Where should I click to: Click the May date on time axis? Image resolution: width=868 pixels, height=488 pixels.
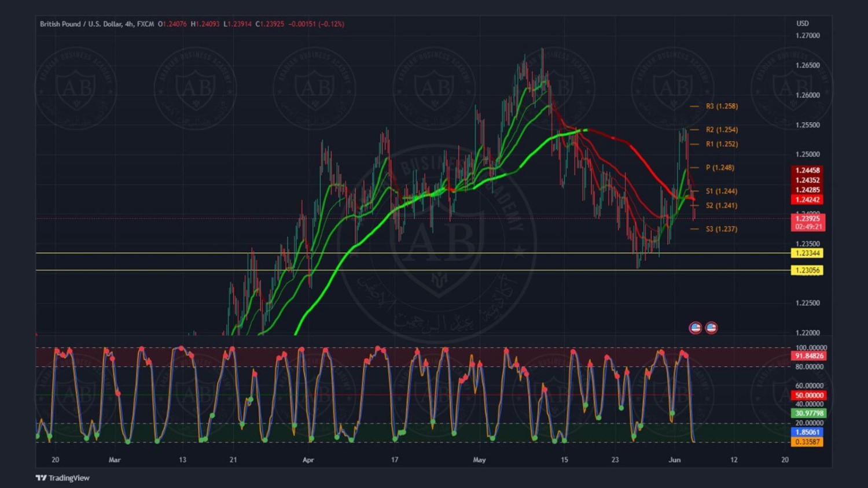tap(479, 460)
